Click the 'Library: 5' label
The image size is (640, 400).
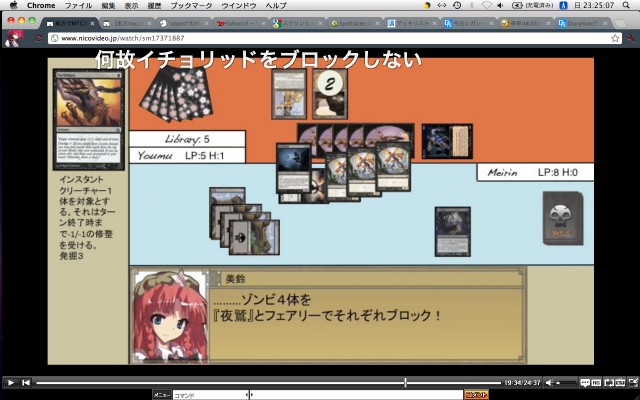(187, 139)
